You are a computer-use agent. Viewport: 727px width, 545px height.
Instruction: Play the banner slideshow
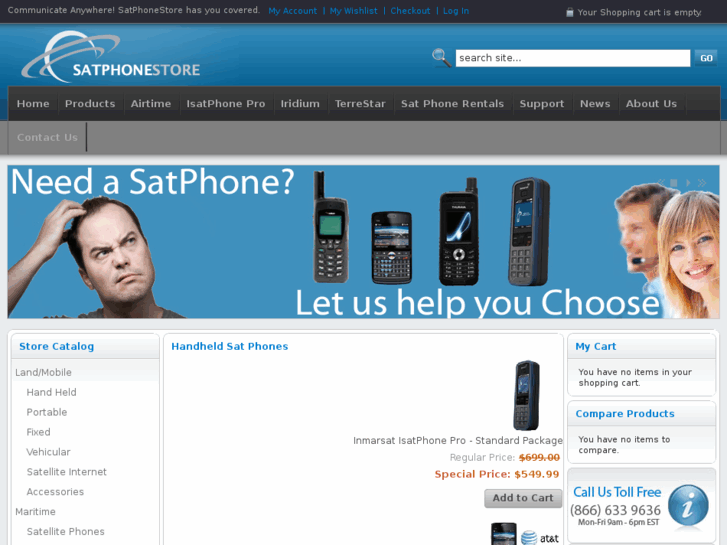[688, 183]
